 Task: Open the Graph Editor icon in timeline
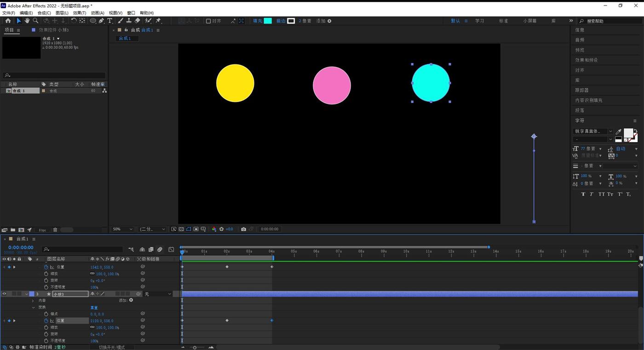point(171,249)
